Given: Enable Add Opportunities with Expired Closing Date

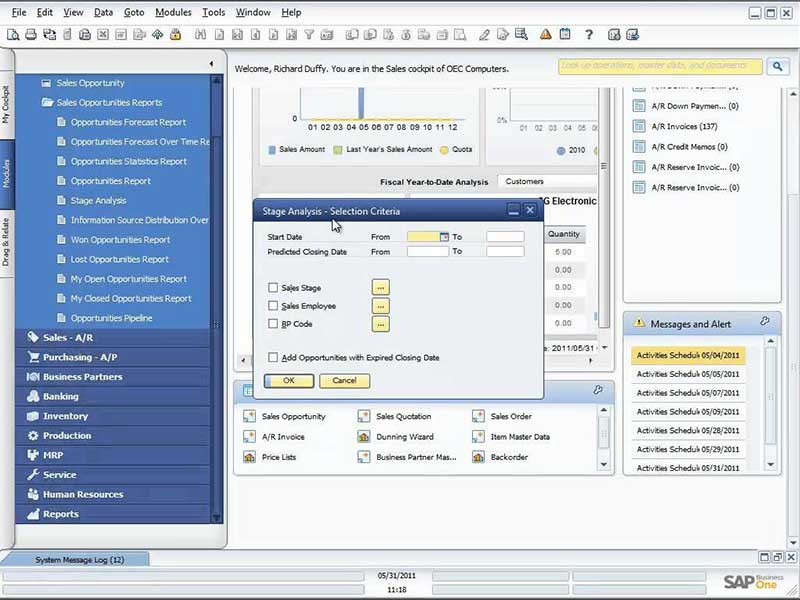Looking at the screenshot, I should [x=273, y=357].
